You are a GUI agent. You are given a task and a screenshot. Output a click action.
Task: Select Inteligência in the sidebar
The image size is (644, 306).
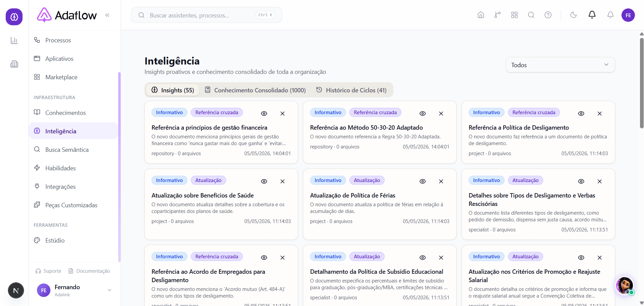pos(73,131)
